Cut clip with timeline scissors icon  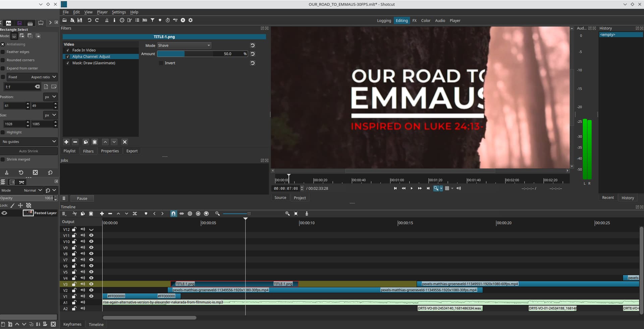point(74,214)
